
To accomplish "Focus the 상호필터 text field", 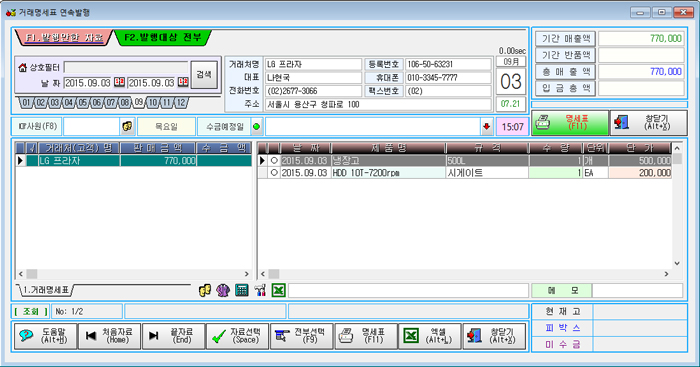I will 126,68.
